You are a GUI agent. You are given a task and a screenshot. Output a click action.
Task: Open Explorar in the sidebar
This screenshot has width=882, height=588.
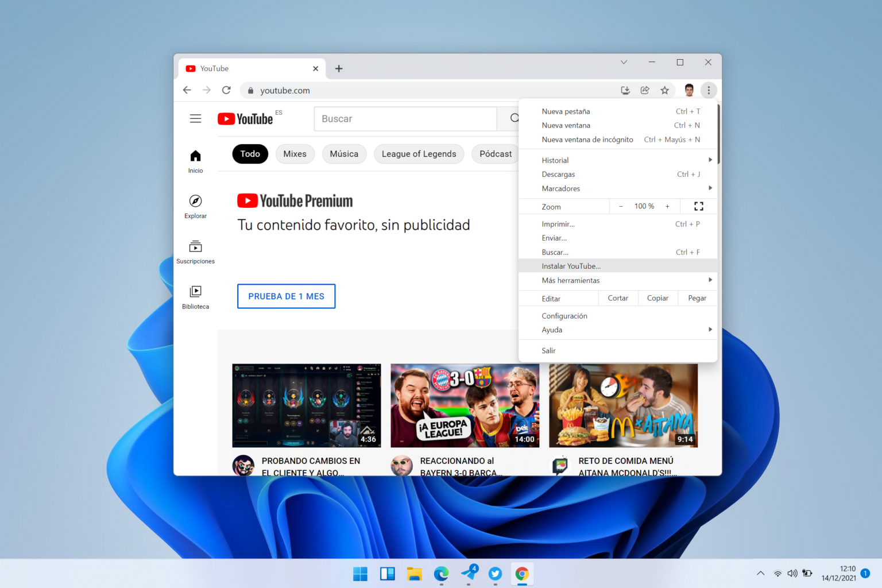click(x=195, y=207)
